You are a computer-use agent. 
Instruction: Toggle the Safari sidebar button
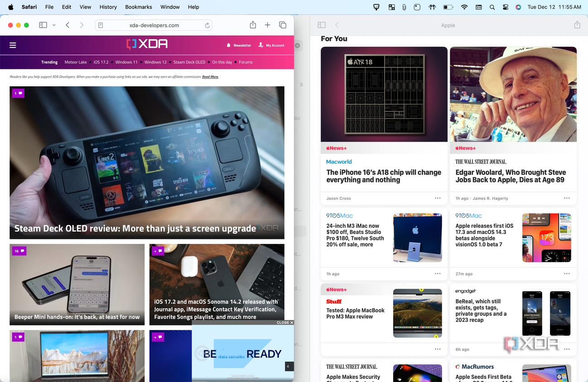click(43, 25)
